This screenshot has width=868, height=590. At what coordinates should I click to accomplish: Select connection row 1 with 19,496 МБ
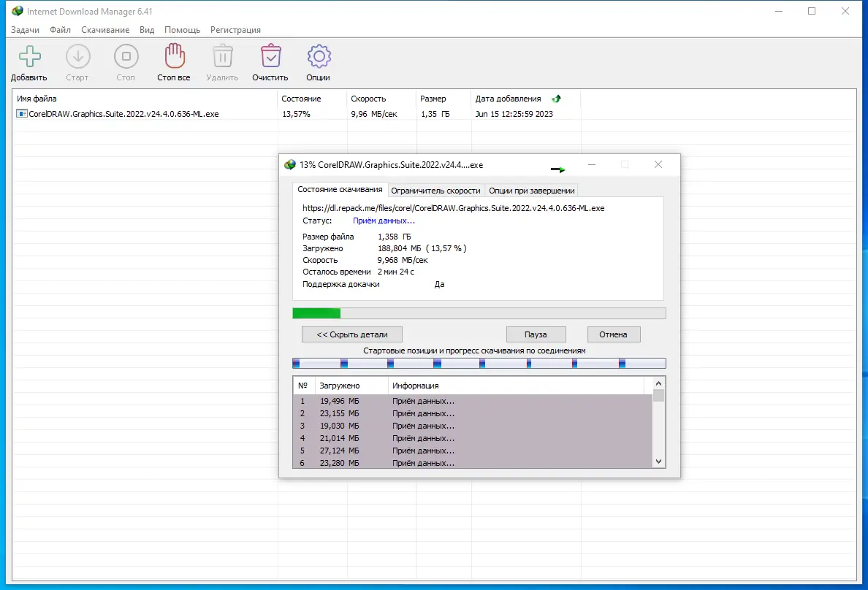click(473, 401)
